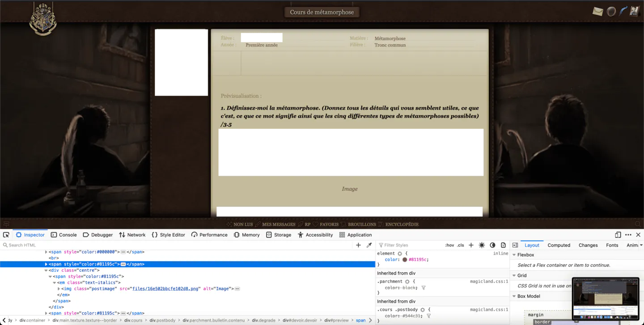Collapse the Box Model section
644x325 pixels.
[x=514, y=296]
